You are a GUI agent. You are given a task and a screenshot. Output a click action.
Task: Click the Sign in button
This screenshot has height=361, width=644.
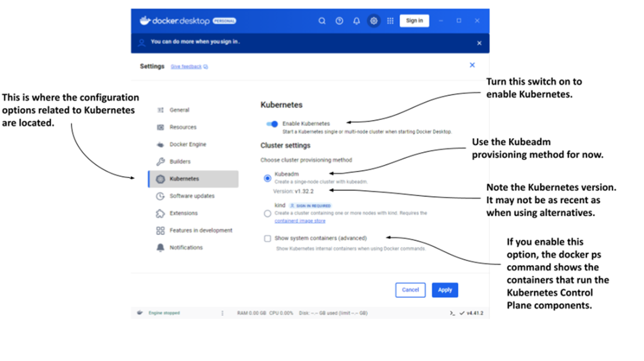tap(415, 20)
